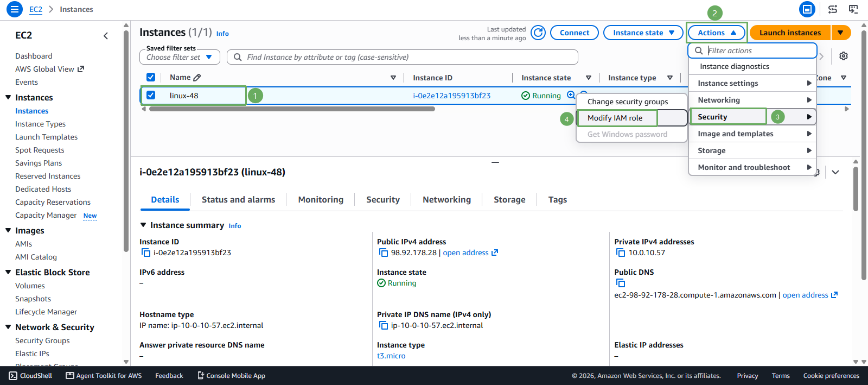Collapse the Instances sidebar section
This screenshot has width=868, height=385.
8,97
